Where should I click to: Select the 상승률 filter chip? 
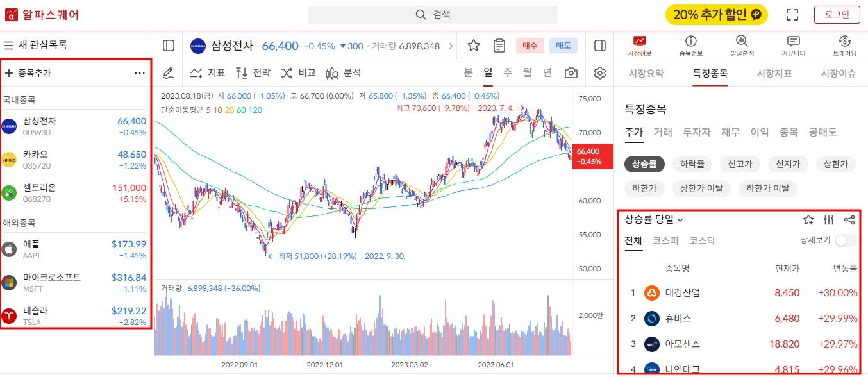644,164
